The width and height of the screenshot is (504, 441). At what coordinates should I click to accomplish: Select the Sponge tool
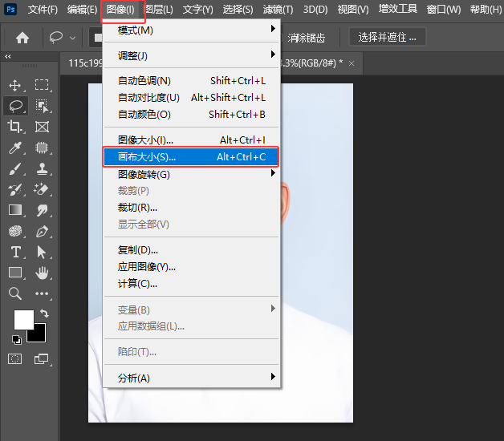click(x=14, y=231)
